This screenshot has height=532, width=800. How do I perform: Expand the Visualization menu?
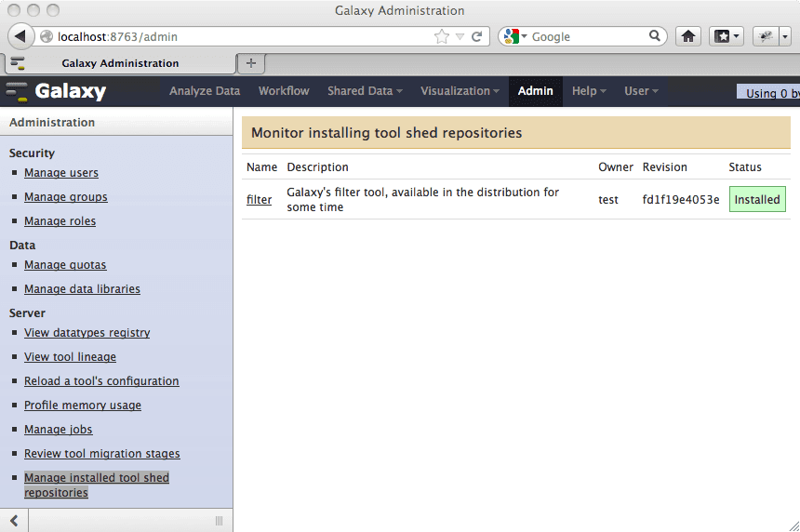coord(460,91)
